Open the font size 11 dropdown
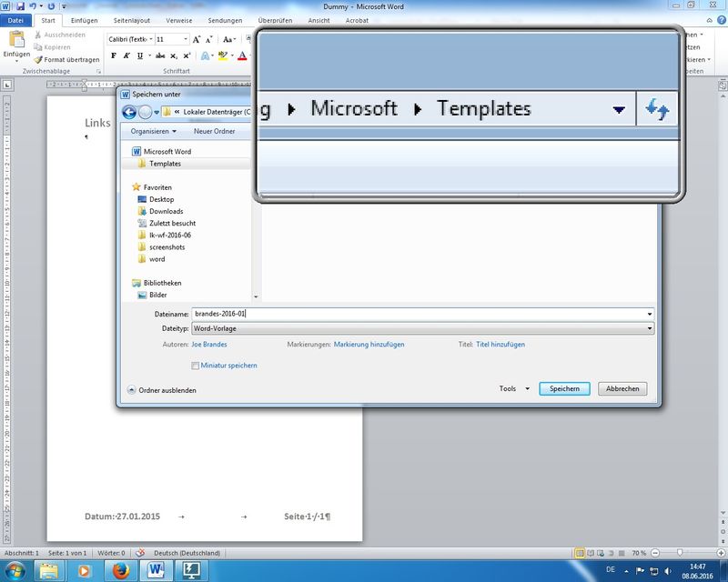This screenshot has height=582, width=728. pyautogui.click(x=186, y=39)
